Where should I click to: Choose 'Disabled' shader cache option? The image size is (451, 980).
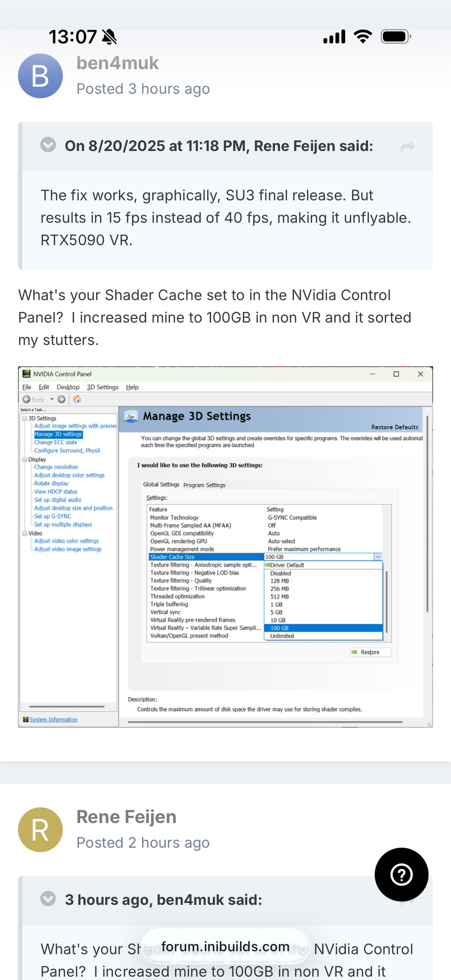pos(323,573)
